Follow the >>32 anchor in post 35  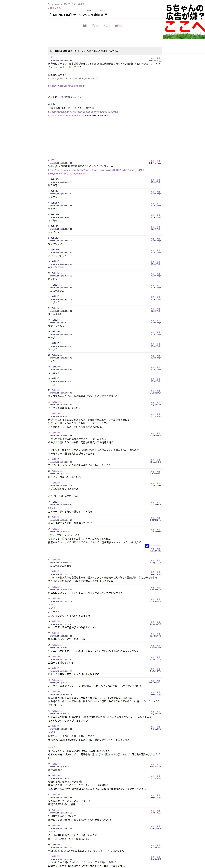pos(51,609)
